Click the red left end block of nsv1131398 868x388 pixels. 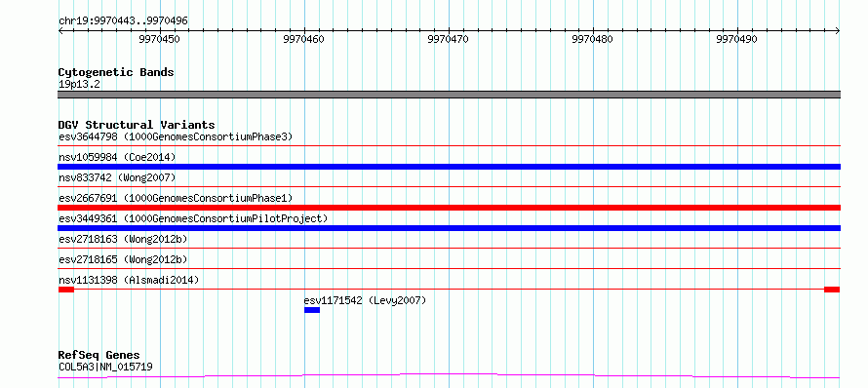pos(66,290)
